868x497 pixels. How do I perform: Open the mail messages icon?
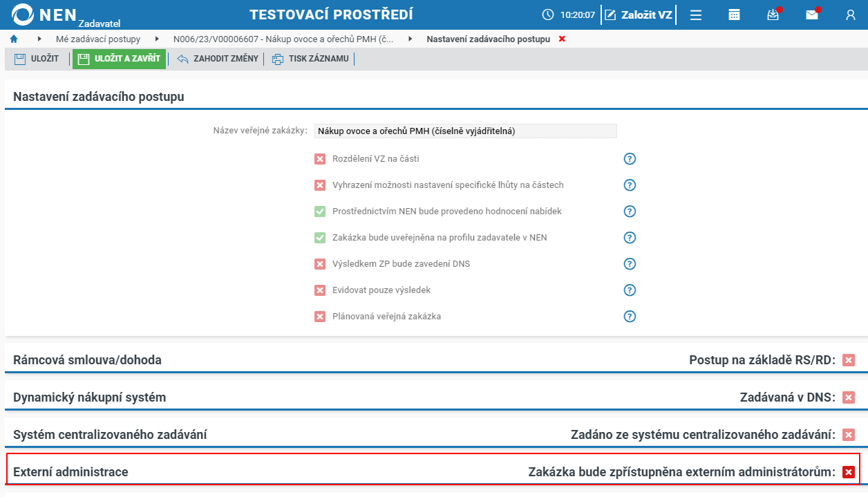[812, 15]
